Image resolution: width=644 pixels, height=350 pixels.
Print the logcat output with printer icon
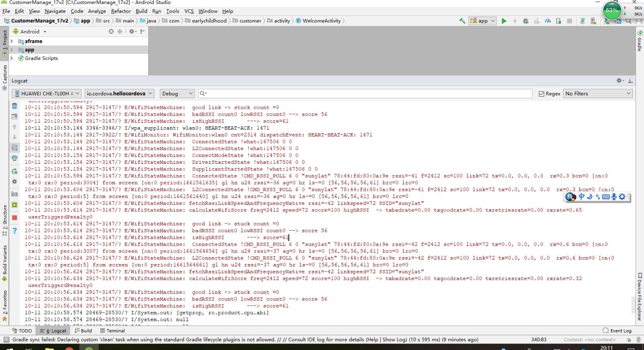pos(15,158)
